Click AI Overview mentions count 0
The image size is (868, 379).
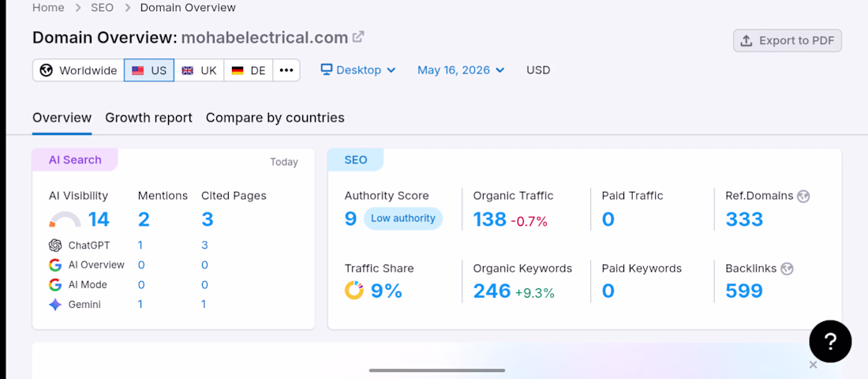[x=141, y=265]
